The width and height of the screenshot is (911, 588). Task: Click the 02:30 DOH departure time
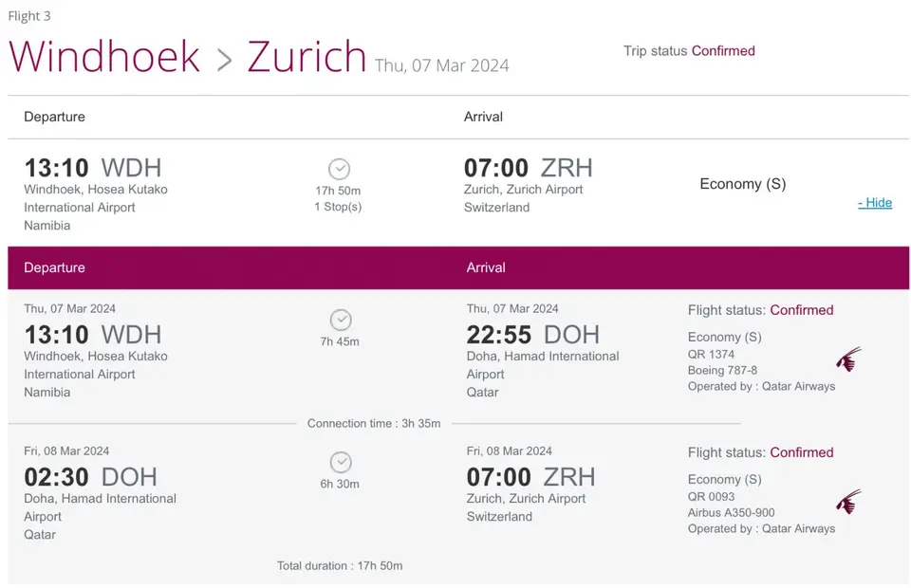(91, 477)
